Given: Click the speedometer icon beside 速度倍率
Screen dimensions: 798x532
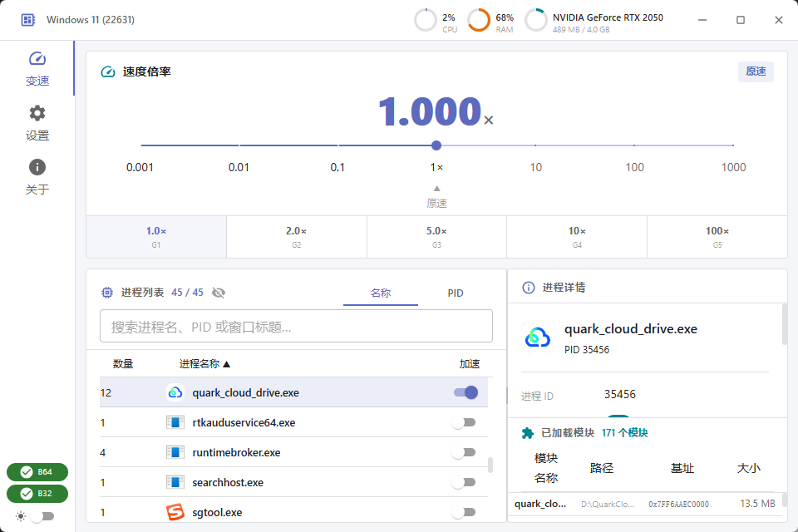Looking at the screenshot, I should tap(108, 71).
